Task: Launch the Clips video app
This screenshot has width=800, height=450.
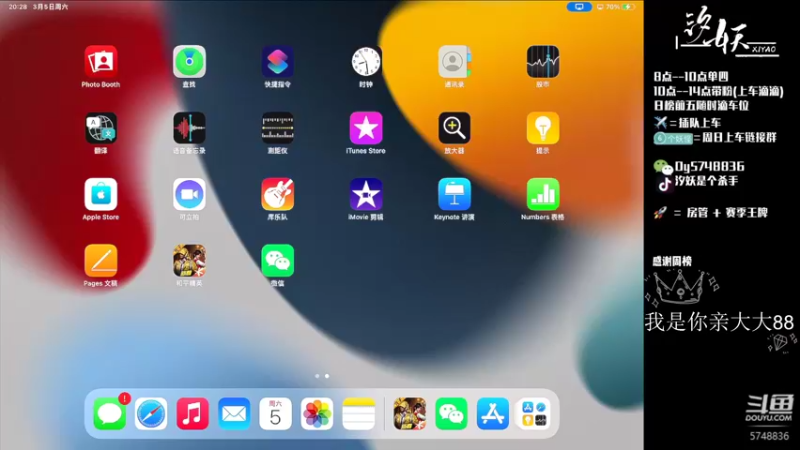Action: (189, 194)
